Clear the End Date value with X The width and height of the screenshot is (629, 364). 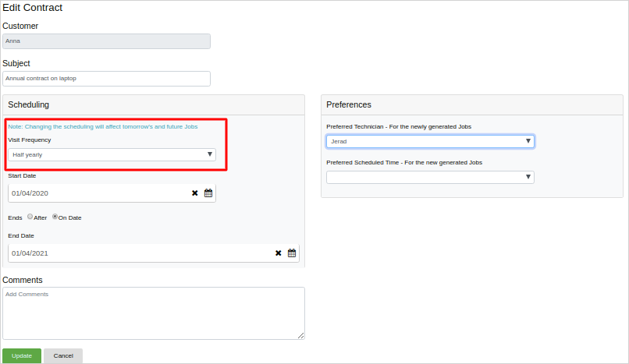tap(279, 253)
